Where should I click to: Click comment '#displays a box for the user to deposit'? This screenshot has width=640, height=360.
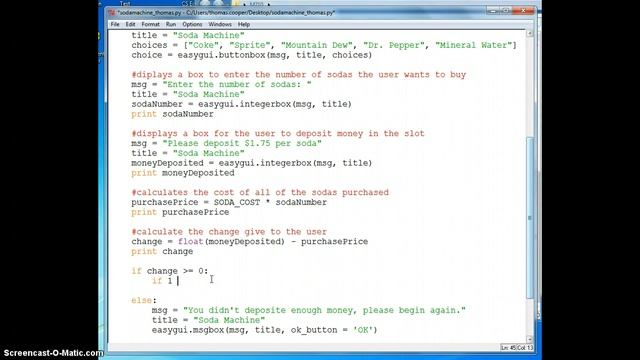[278, 133]
